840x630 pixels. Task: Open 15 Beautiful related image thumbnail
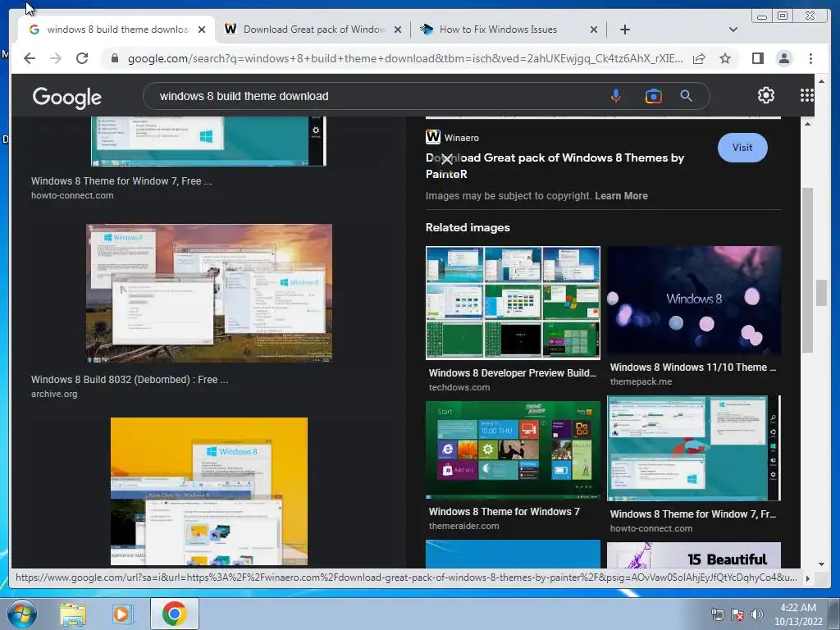tap(694, 555)
